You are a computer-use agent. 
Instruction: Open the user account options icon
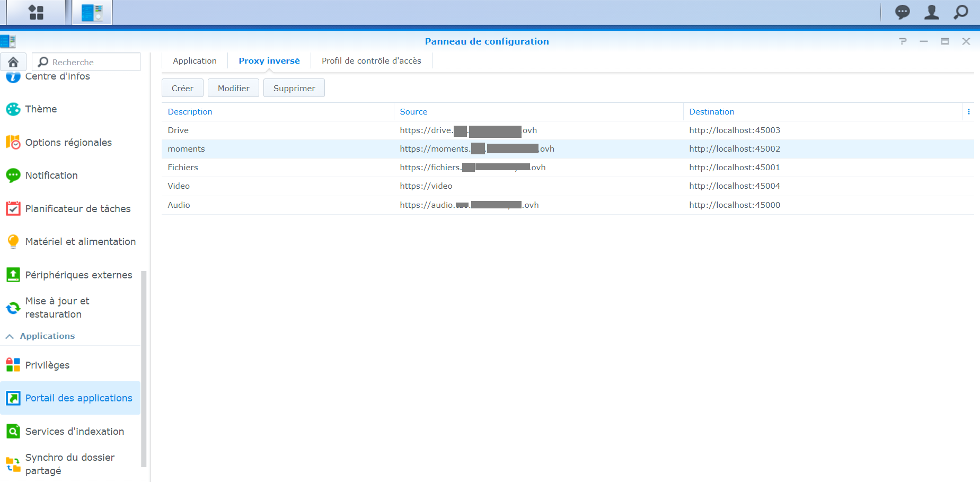click(x=931, y=12)
